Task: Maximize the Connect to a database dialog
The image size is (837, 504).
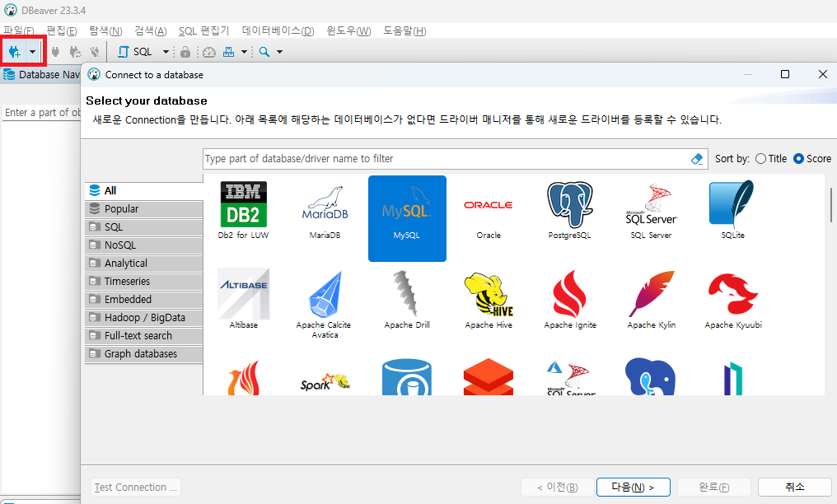Action: tap(784, 74)
